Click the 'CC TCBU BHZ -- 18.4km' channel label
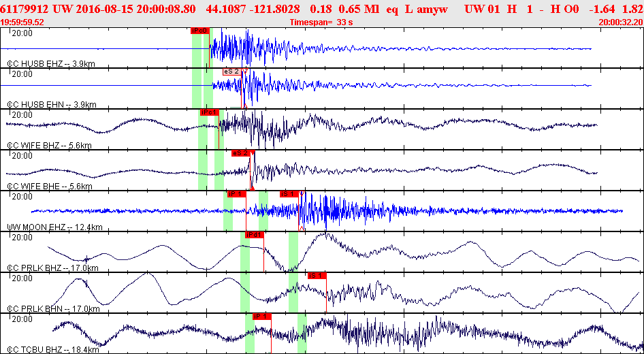Viewport: 644px width, 354px height. click(x=53, y=350)
